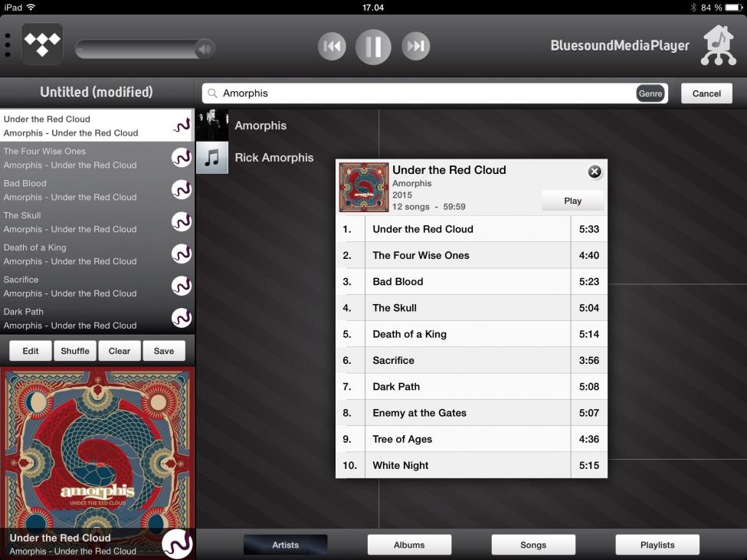Cancel the search

[x=706, y=93]
